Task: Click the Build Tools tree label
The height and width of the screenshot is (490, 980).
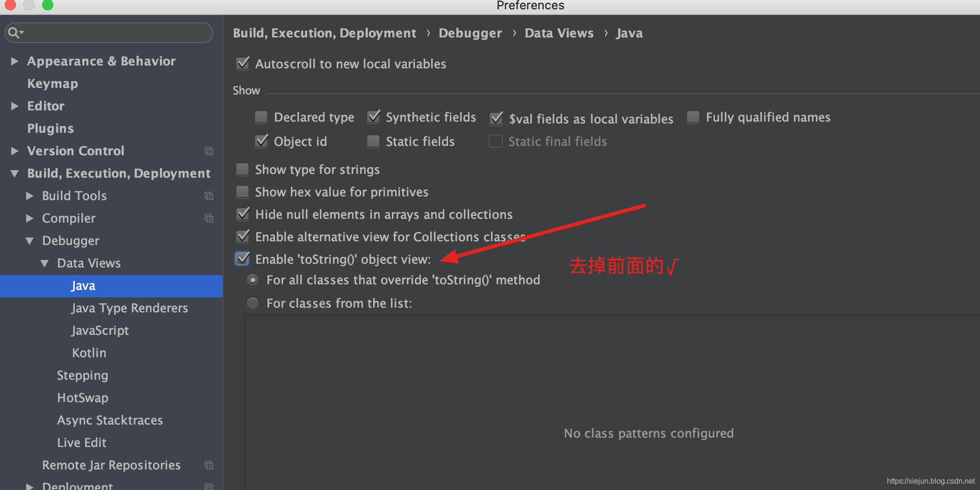Action: [74, 196]
